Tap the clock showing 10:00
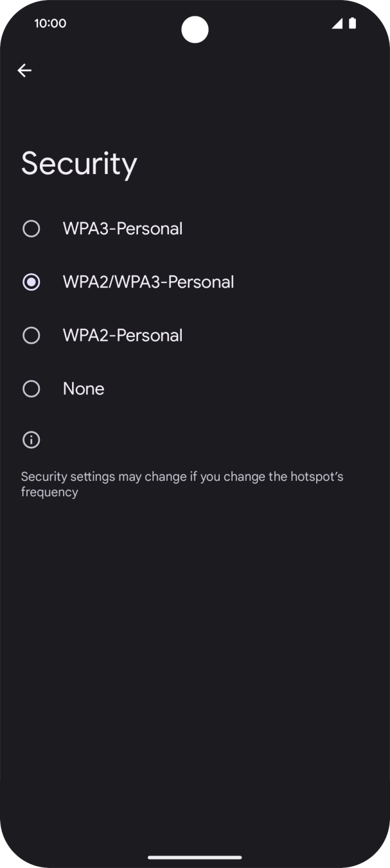 [49, 23]
